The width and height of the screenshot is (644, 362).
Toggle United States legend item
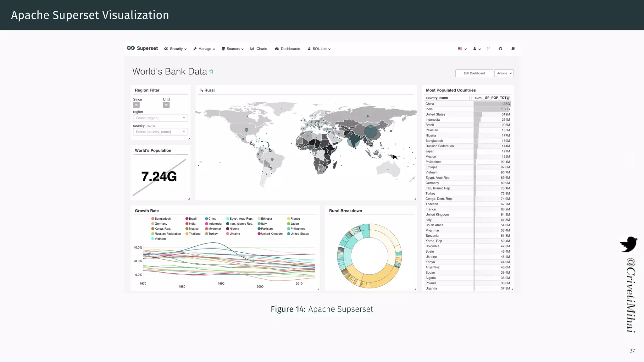(x=298, y=234)
